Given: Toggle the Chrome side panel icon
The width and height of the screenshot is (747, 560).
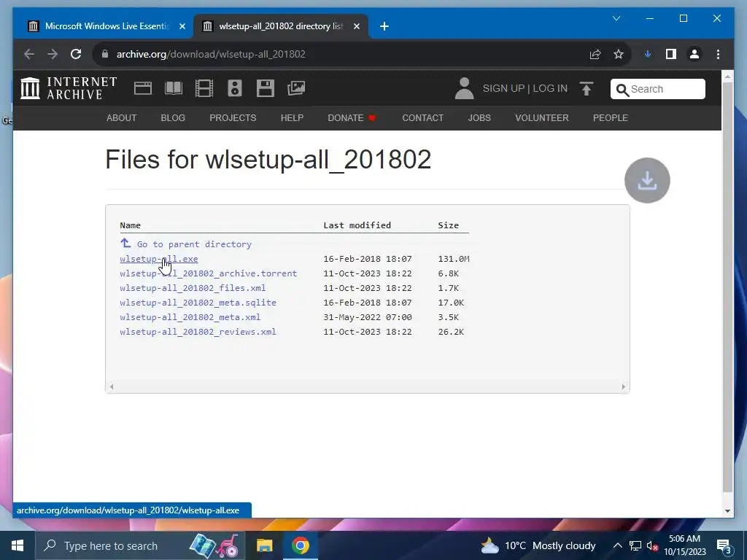Looking at the screenshot, I should [671, 54].
